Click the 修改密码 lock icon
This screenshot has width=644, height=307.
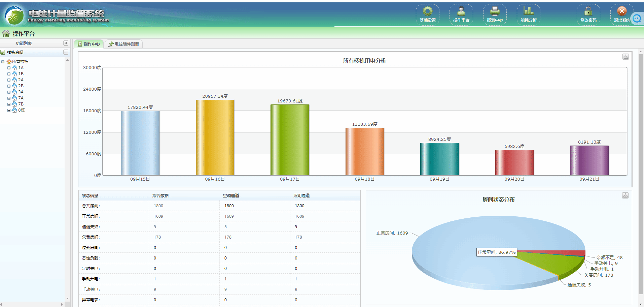[588, 14]
